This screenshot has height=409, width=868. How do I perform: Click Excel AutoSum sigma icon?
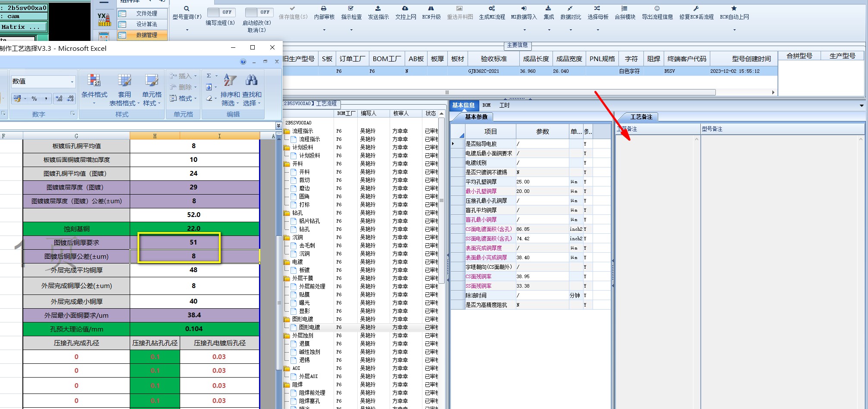pos(209,76)
